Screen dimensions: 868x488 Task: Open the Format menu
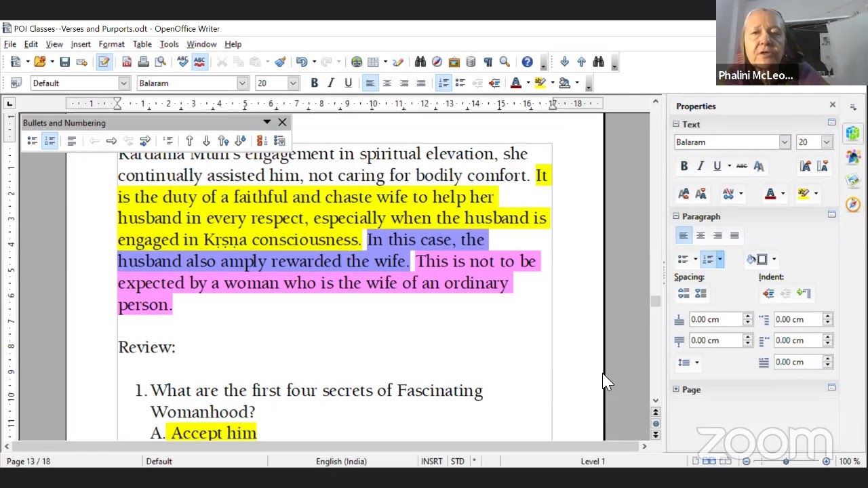[x=111, y=44]
